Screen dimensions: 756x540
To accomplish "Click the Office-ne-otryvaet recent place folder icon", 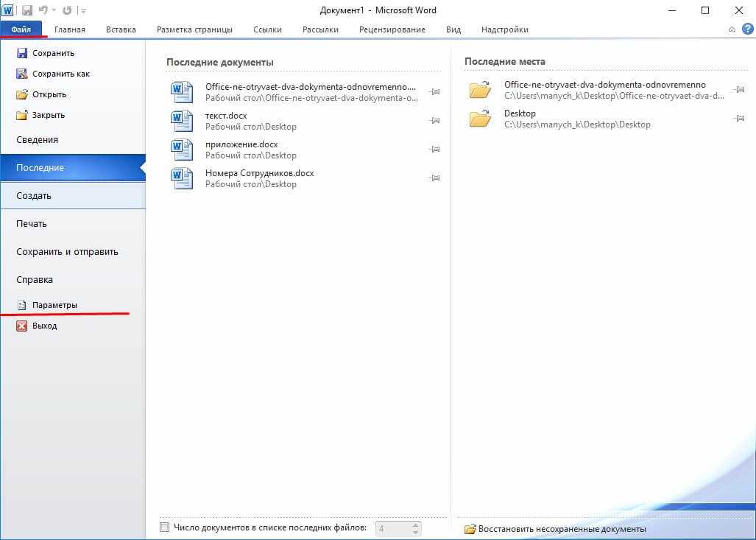I will coord(480,90).
